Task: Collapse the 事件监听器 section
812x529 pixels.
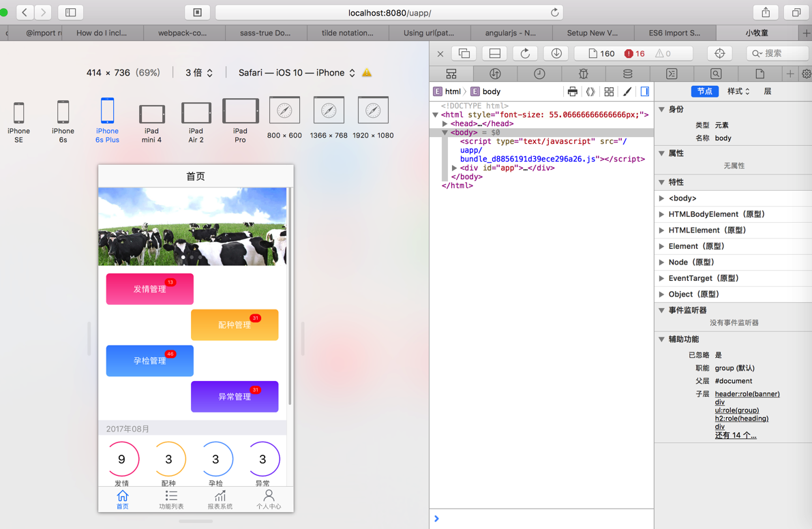Action: point(662,310)
